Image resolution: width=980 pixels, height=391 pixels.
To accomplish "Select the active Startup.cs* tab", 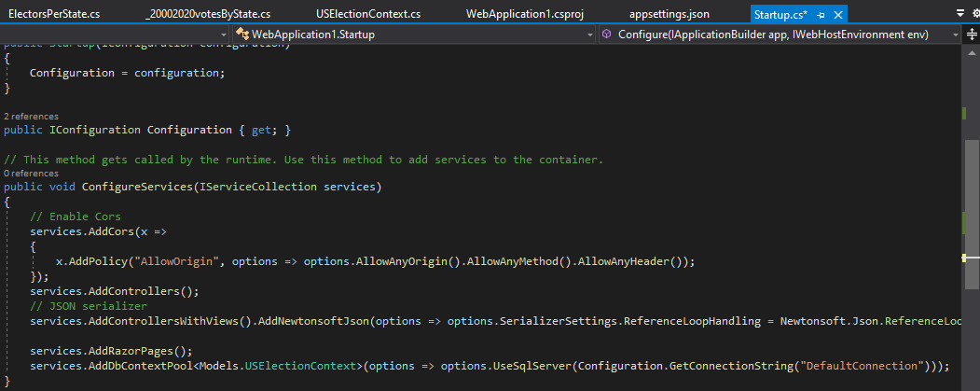I will tap(780, 14).
